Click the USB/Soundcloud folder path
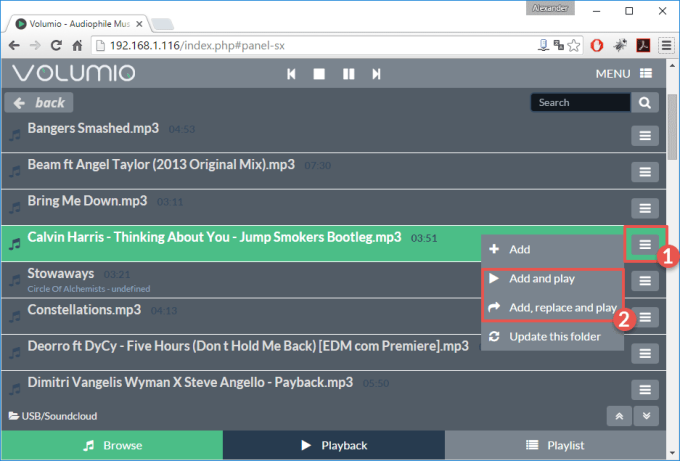The height and width of the screenshot is (461, 680). point(53,416)
